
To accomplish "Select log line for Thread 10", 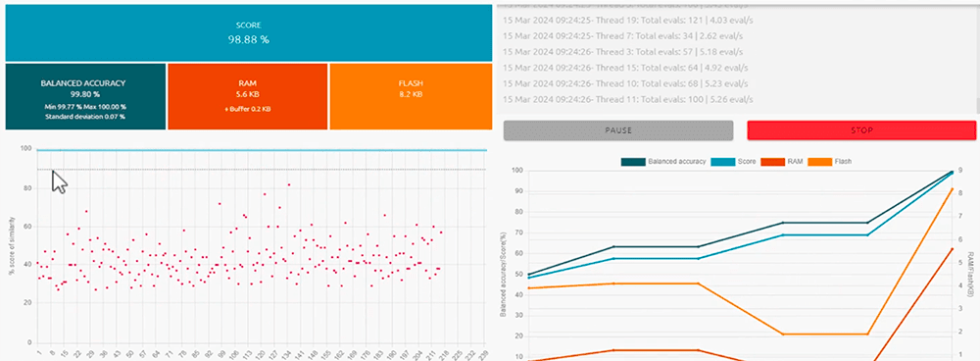I will (x=625, y=83).
